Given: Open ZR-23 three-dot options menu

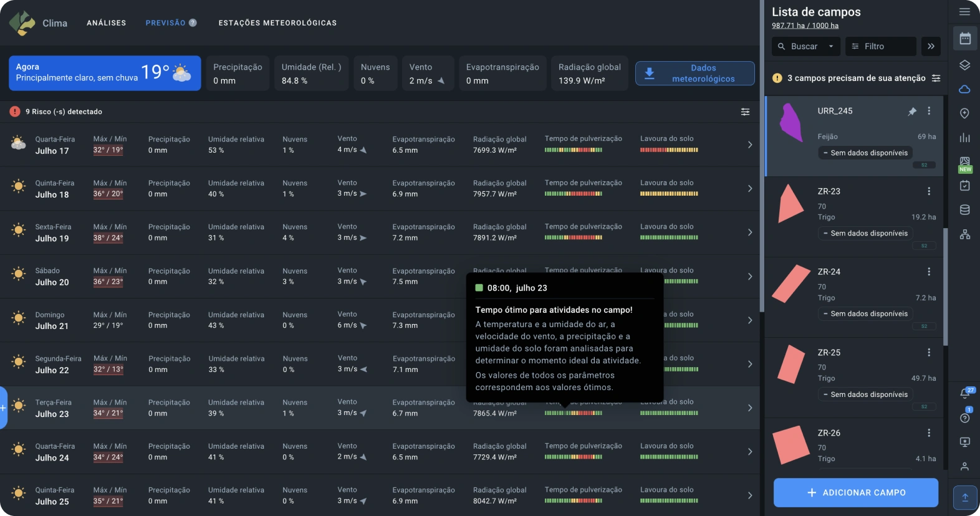Looking at the screenshot, I should pos(929,191).
